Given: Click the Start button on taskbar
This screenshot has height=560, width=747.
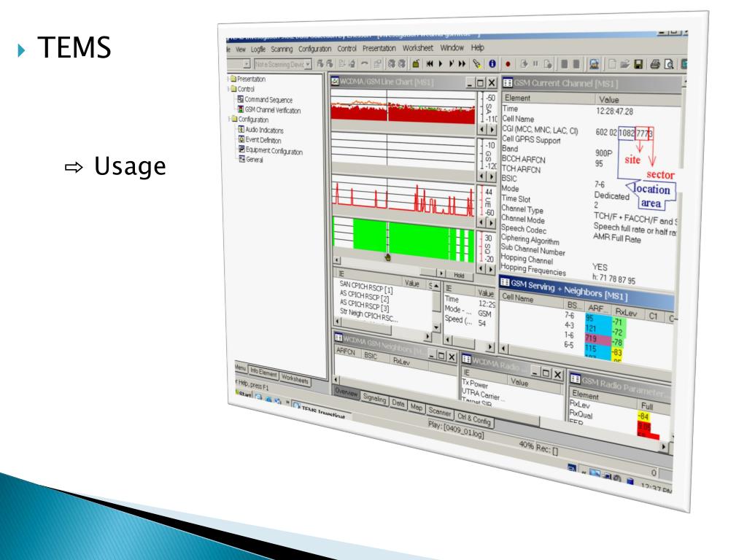Looking at the screenshot, I should 244,394.
